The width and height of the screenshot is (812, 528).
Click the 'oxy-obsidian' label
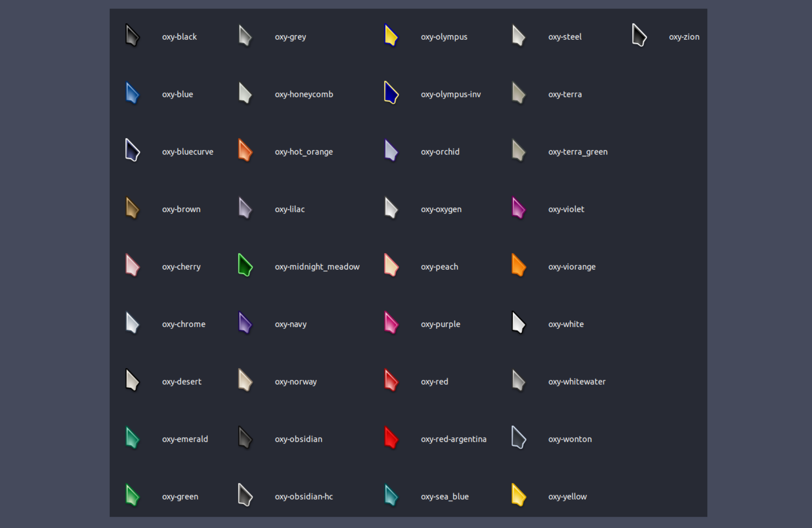(299, 439)
